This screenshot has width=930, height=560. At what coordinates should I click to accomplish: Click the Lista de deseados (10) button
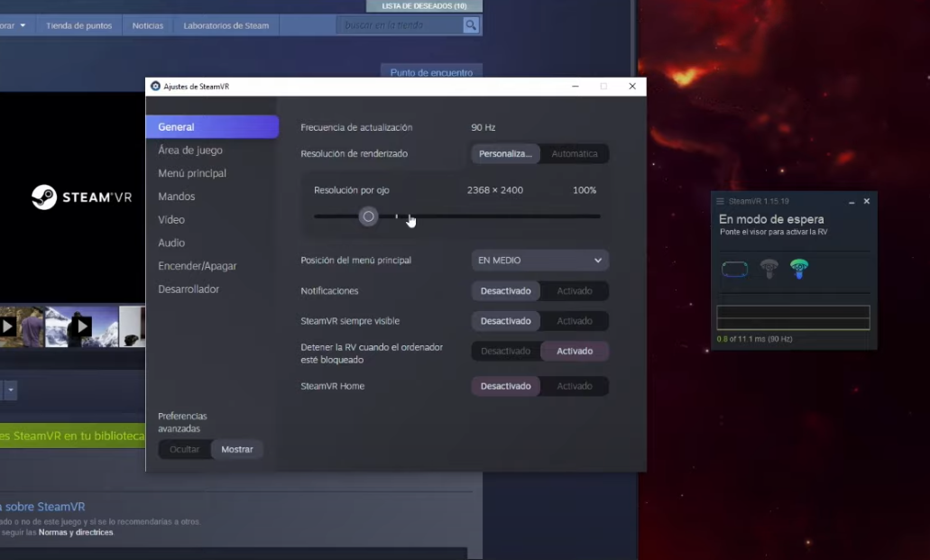click(x=424, y=6)
